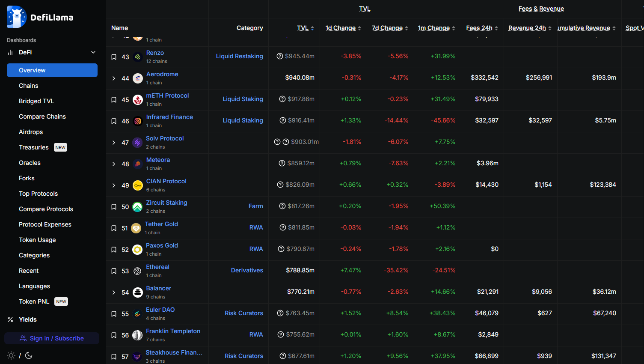Collapse the DeFi dashboards section
The width and height of the screenshot is (644, 364).
(x=93, y=52)
